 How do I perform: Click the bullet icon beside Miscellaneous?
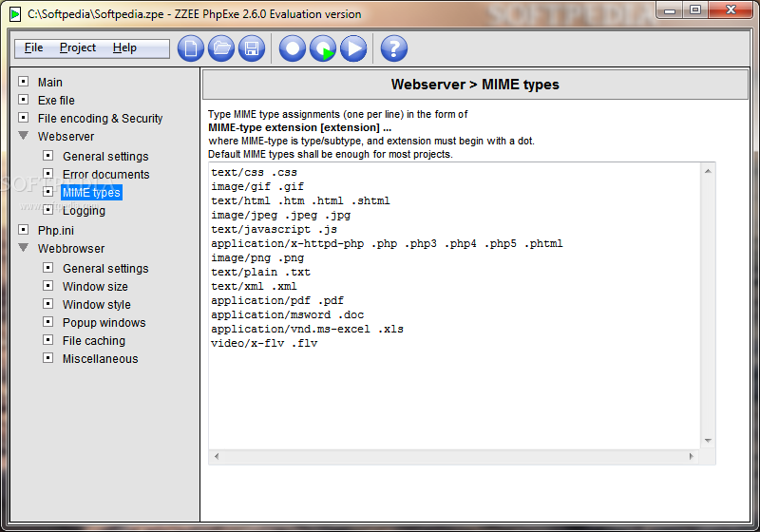48,358
